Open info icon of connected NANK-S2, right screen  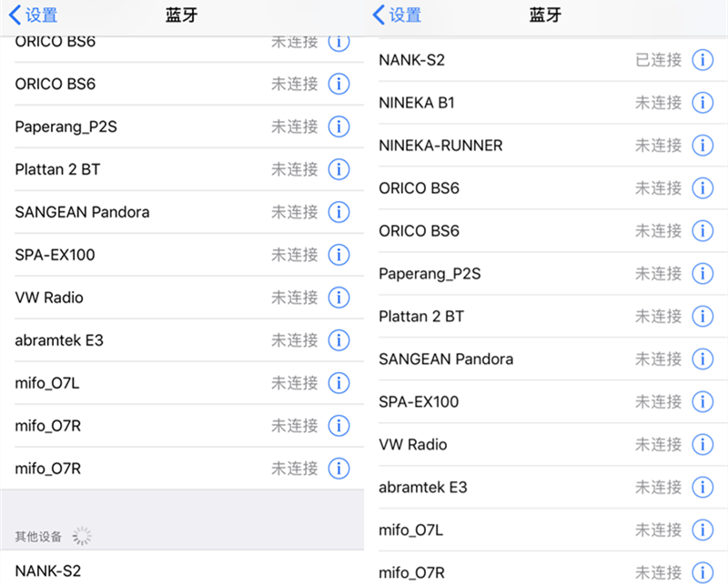[703, 60]
